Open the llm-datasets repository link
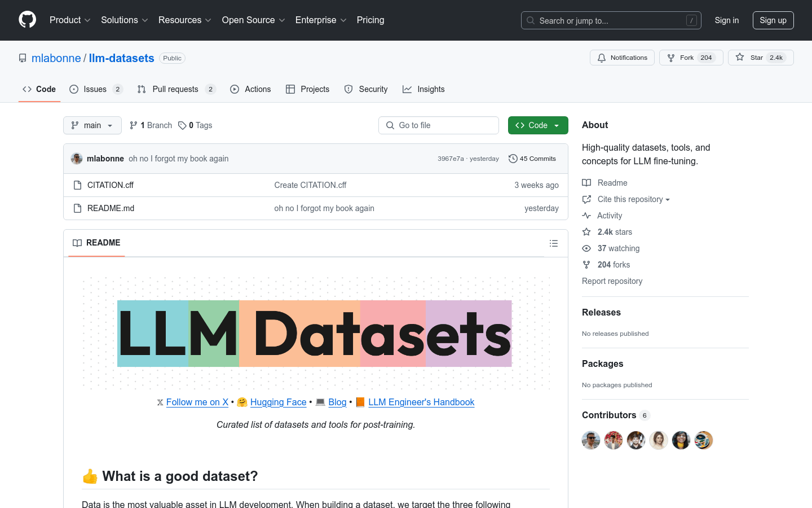Viewport: 812px width, 508px height. pos(122,58)
